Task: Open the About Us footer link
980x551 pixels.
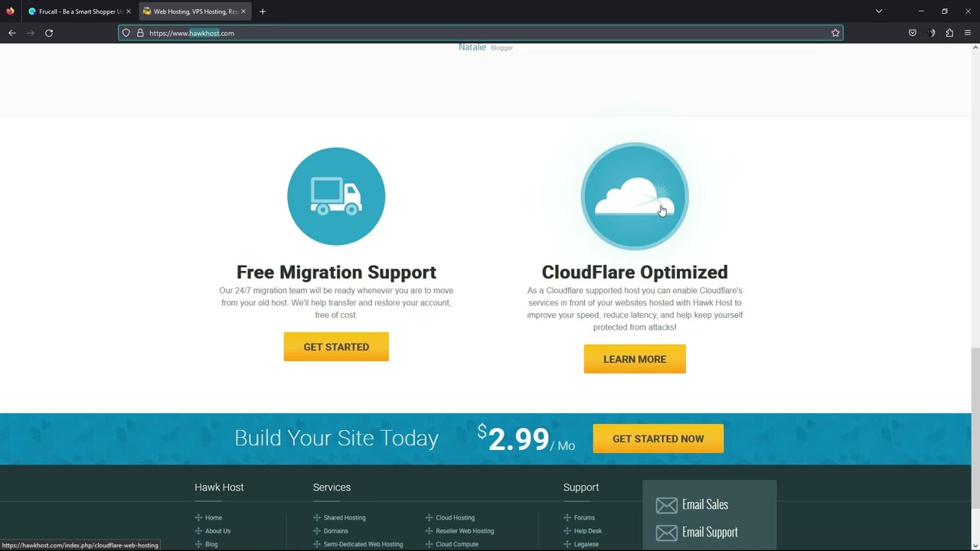Action: point(217,531)
